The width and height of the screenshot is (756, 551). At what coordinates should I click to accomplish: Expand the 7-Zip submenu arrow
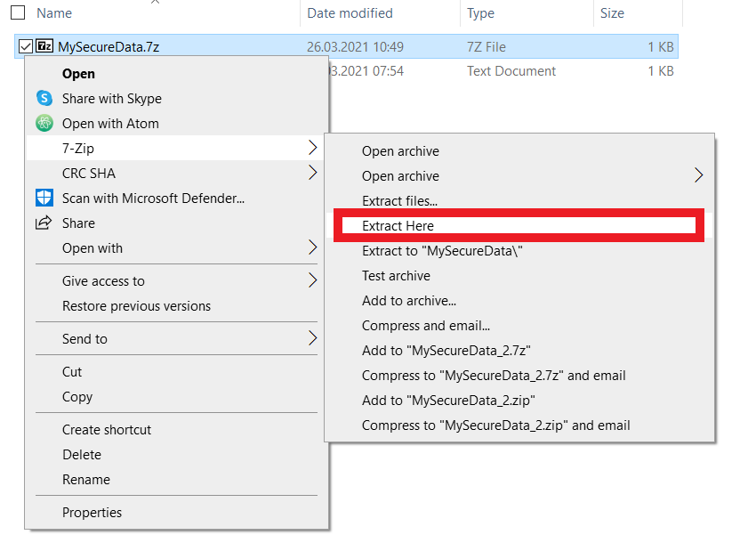tap(312, 148)
